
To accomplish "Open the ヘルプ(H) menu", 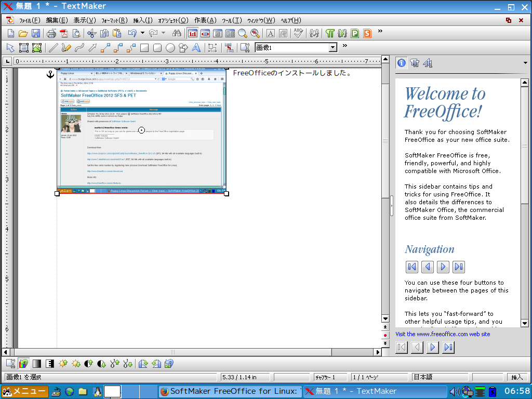I will [x=291, y=20].
